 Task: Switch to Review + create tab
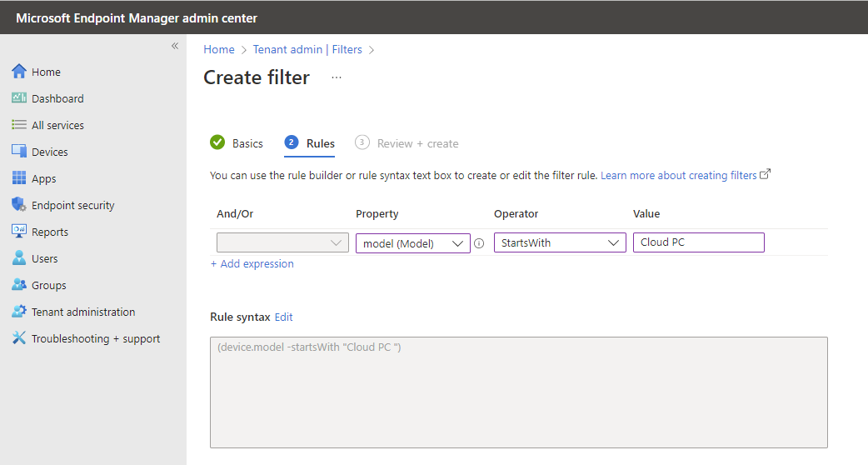coord(407,143)
